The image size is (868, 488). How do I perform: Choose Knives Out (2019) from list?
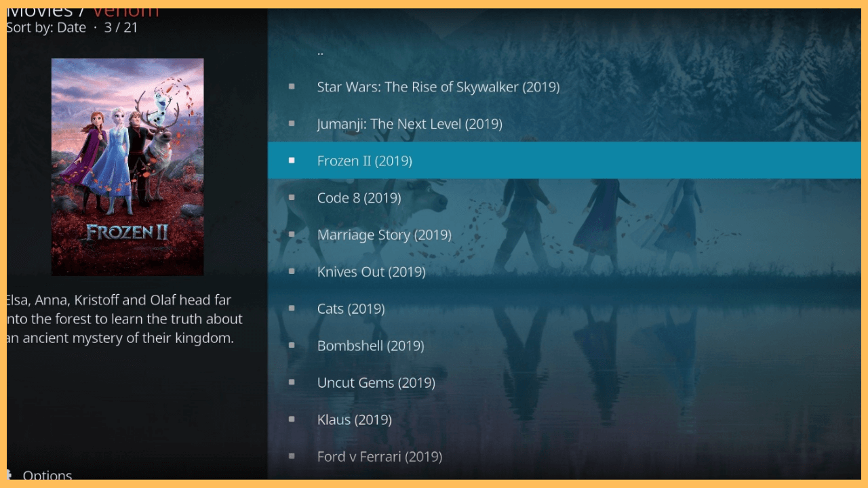[564, 272]
